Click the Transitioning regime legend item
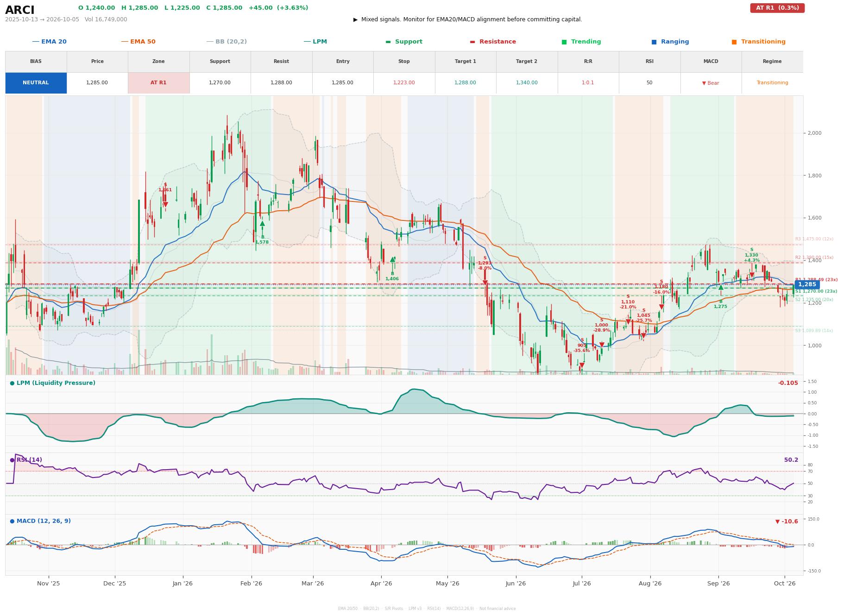 (x=759, y=42)
